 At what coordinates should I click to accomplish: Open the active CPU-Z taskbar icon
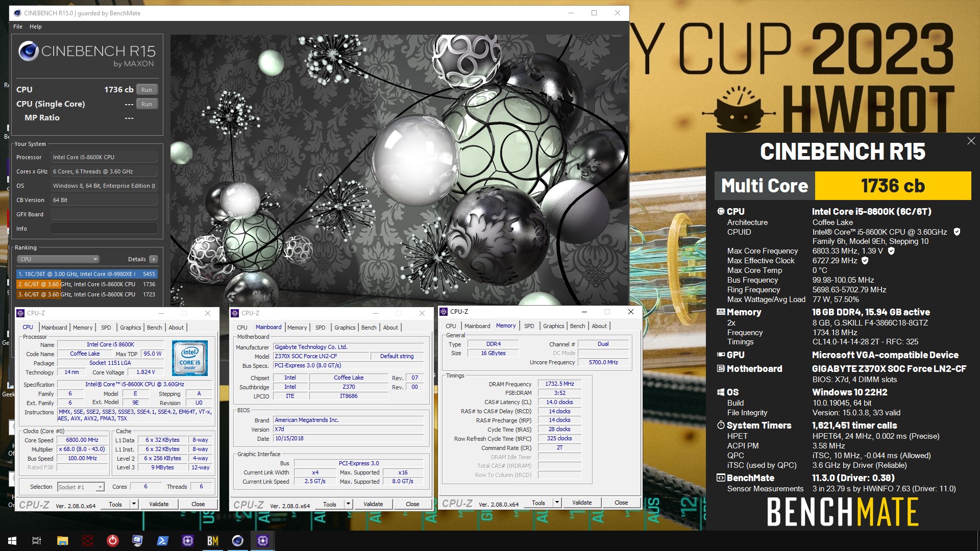click(x=263, y=541)
